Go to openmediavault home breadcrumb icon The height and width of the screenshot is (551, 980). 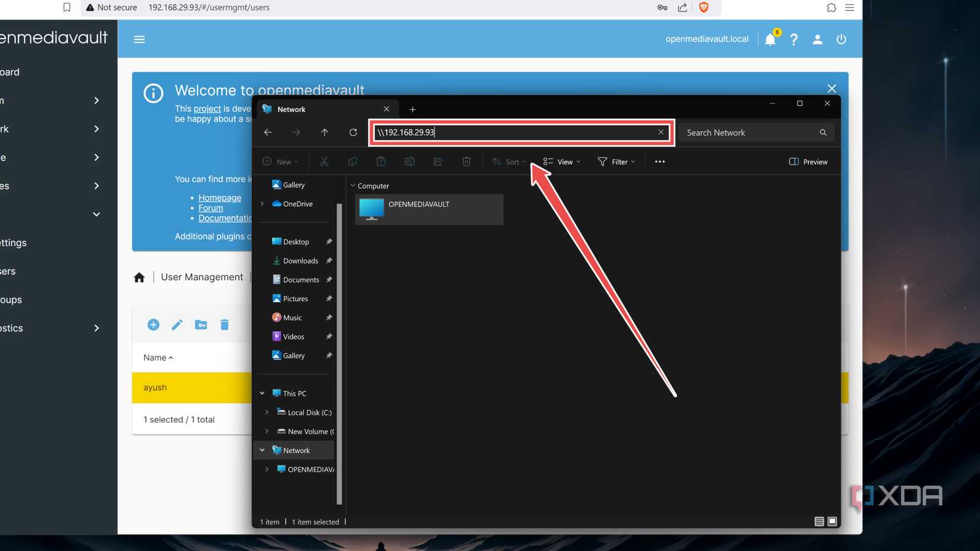click(x=139, y=277)
